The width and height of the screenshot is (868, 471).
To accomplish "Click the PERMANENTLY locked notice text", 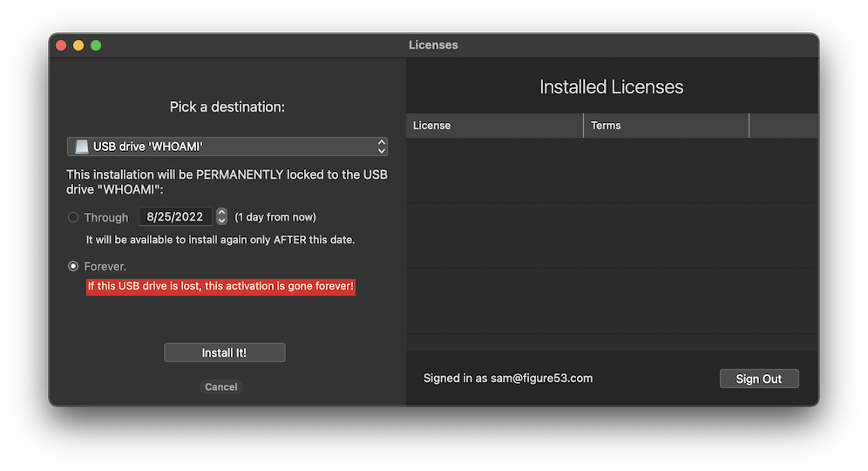I will point(227,181).
